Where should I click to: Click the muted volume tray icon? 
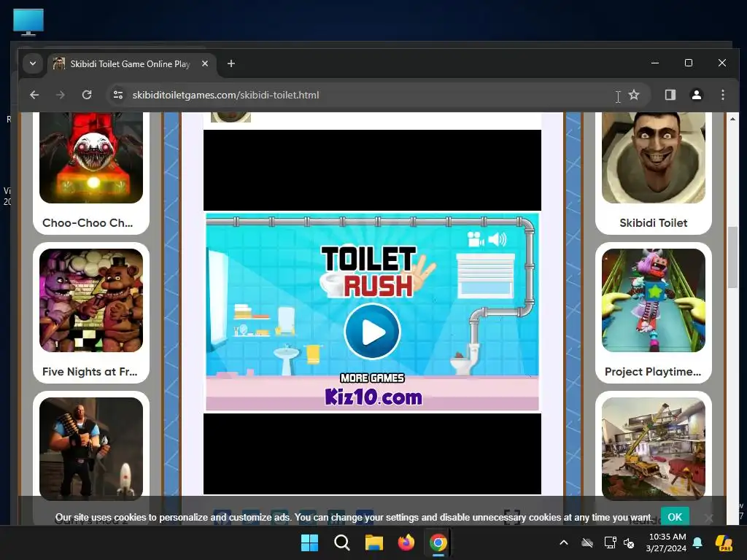pyautogui.click(x=629, y=542)
